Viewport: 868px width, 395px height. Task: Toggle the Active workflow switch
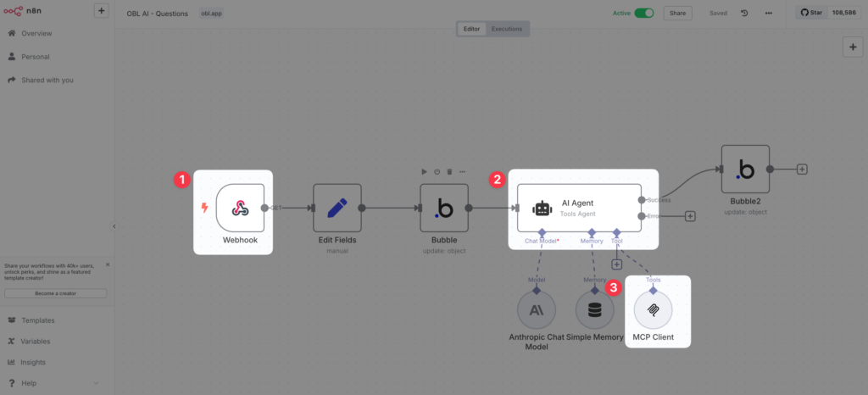click(644, 13)
